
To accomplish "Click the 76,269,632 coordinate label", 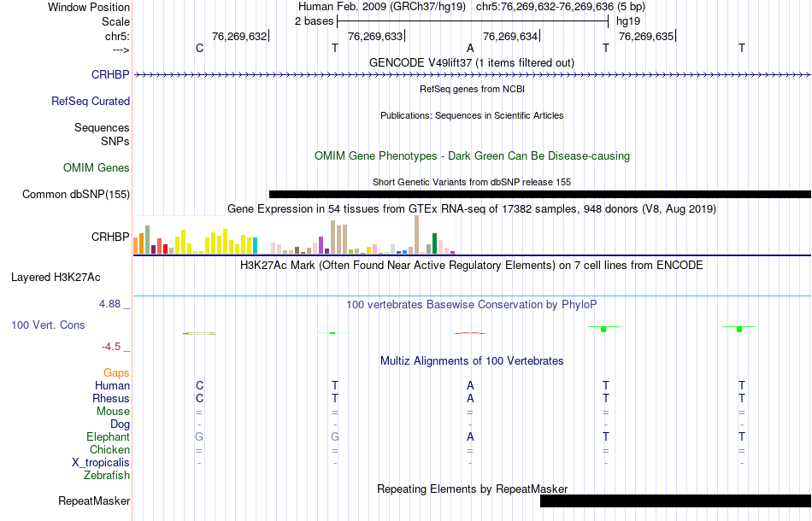I will 239,36.
